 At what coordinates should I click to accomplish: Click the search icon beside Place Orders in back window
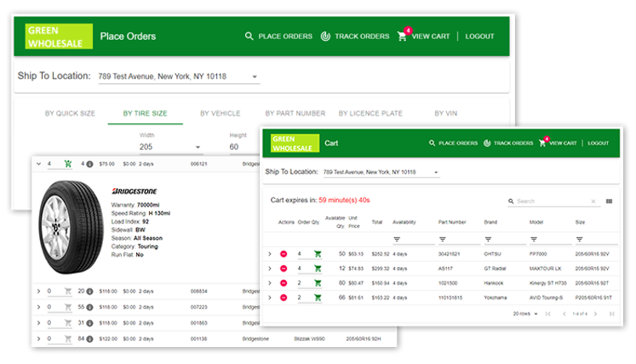coord(249,36)
